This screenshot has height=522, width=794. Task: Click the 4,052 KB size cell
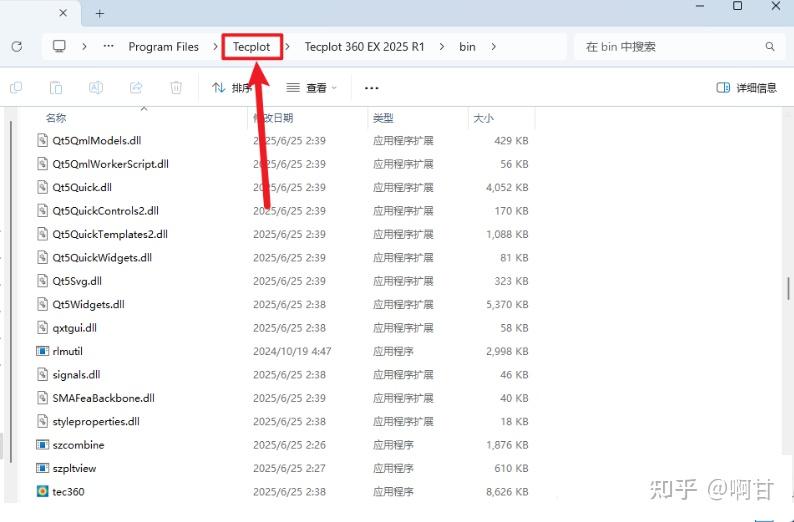(x=507, y=187)
